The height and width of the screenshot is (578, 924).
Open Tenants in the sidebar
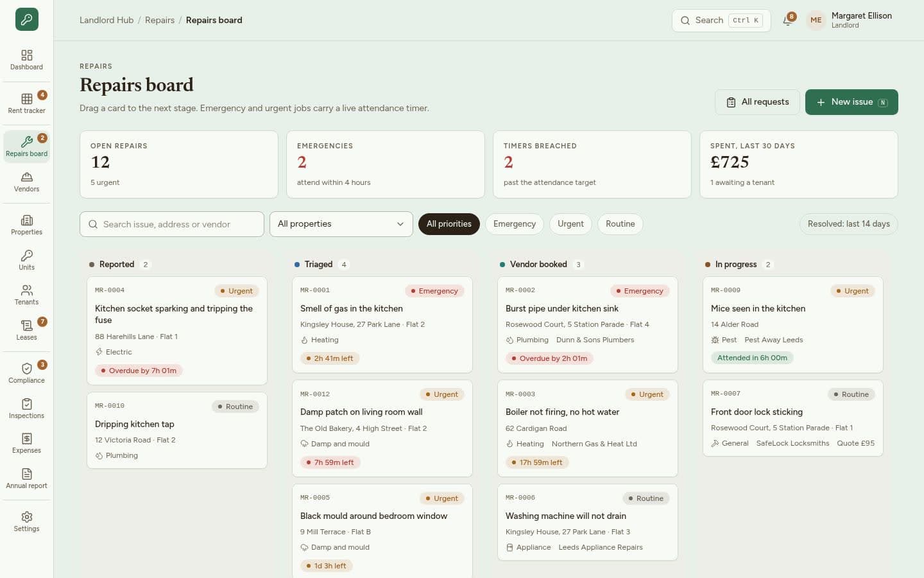(26, 295)
